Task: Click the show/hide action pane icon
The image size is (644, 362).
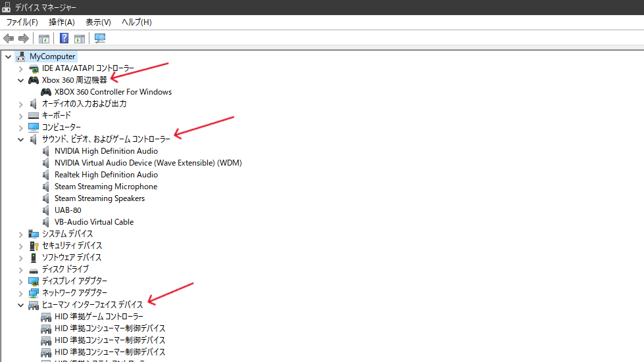Action: [80, 39]
